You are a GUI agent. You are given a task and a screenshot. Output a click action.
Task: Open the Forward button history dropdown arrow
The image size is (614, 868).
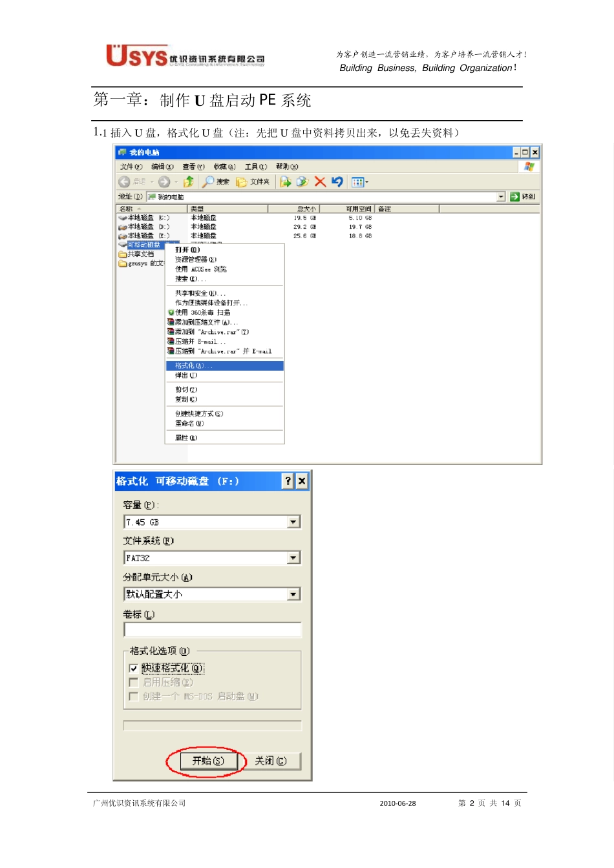[x=176, y=182]
